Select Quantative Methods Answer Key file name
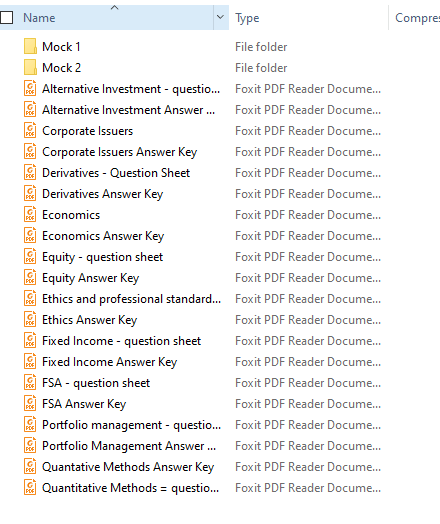440x524 pixels. 128,467
